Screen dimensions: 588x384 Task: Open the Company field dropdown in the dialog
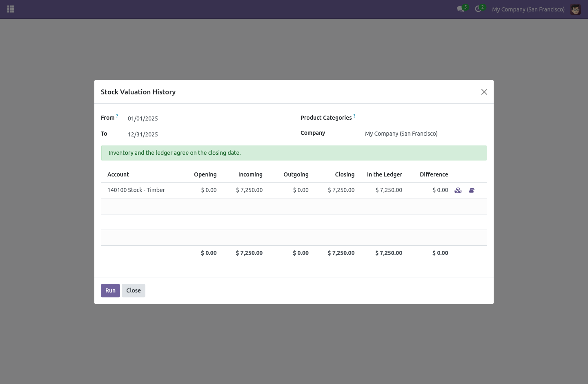click(426, 134)
